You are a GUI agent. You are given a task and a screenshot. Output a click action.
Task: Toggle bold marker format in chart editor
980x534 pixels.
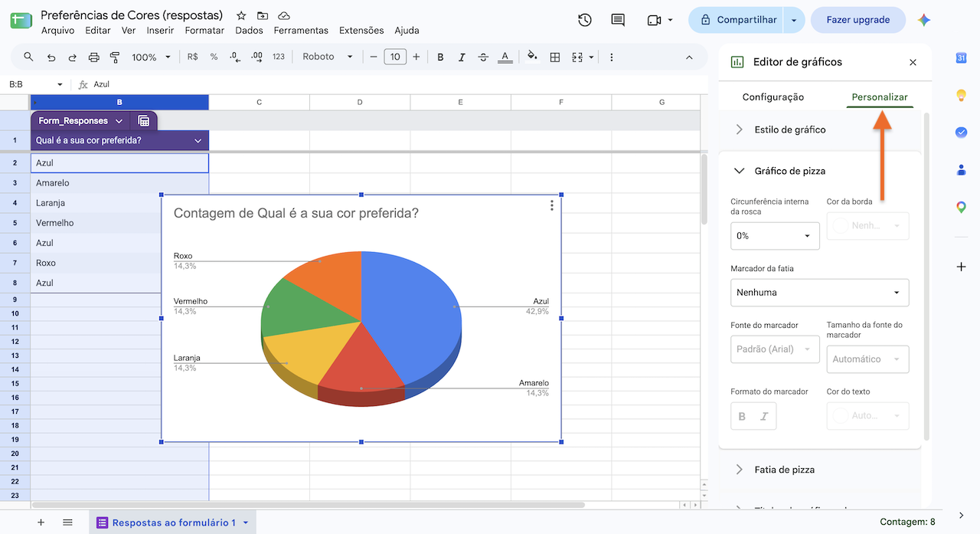742,416
